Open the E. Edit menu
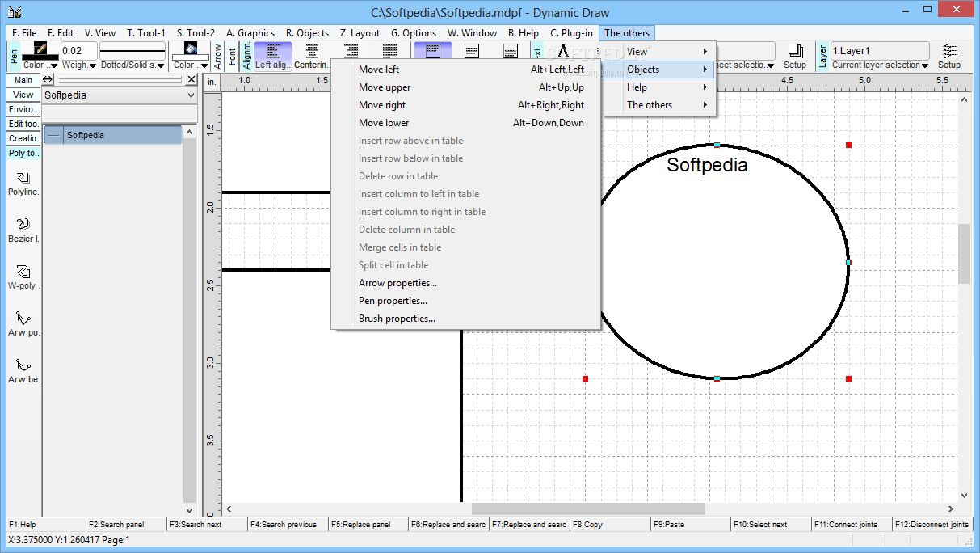 [x=60, y=33]
